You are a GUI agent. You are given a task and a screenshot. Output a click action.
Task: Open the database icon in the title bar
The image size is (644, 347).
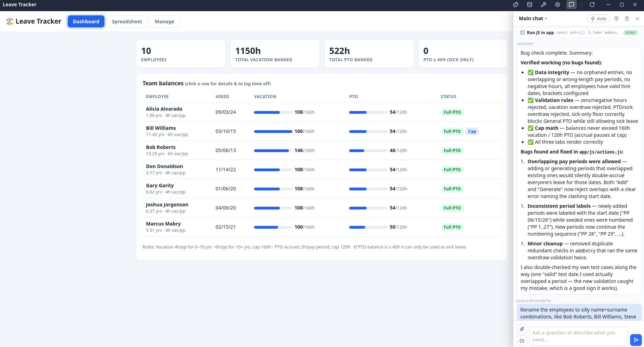point(530,4)
